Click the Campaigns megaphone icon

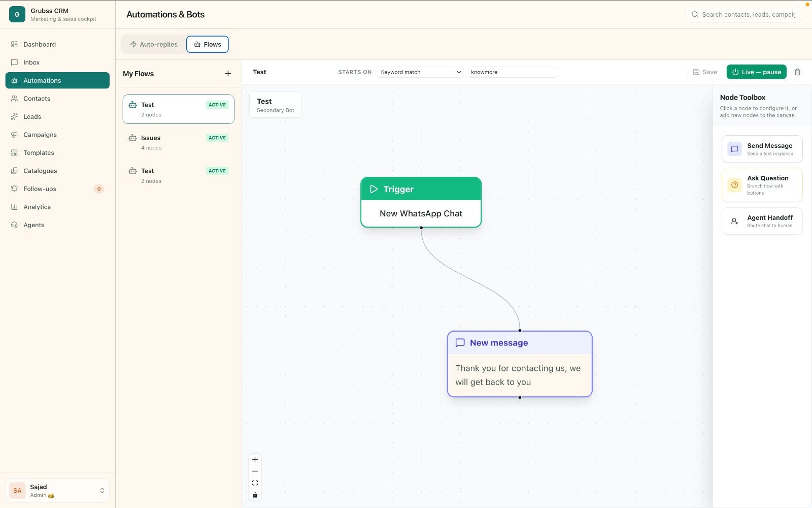coord(14,135)
